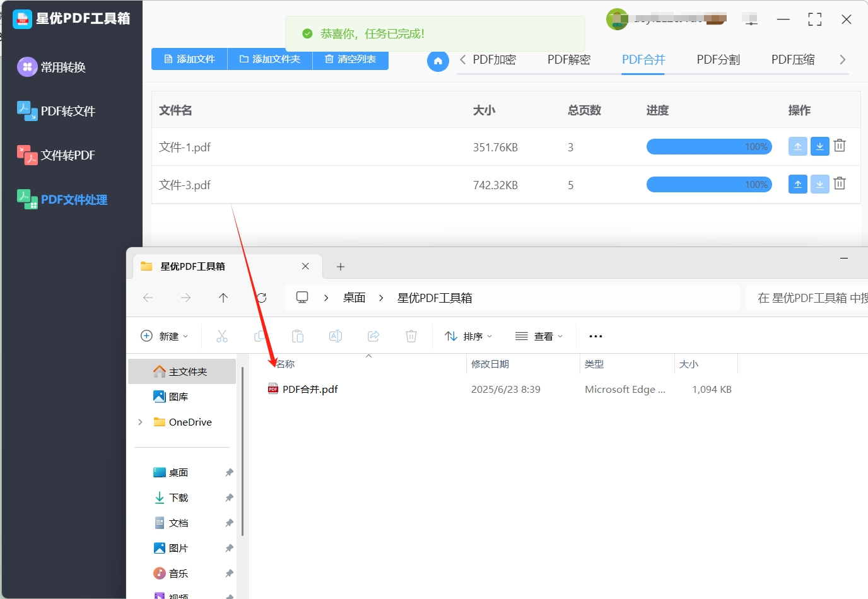Select 主文件夹 in navigation pane

[x=182, y=371]
